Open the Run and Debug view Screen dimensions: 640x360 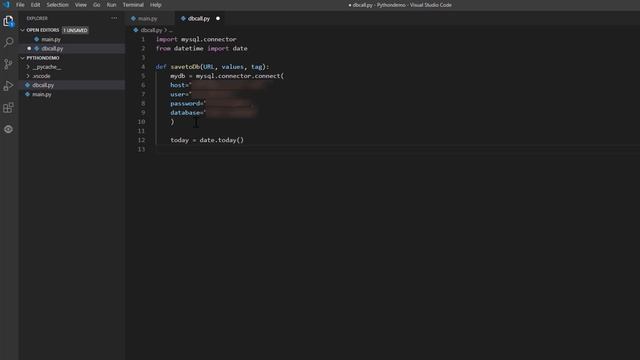coord(9,86)
